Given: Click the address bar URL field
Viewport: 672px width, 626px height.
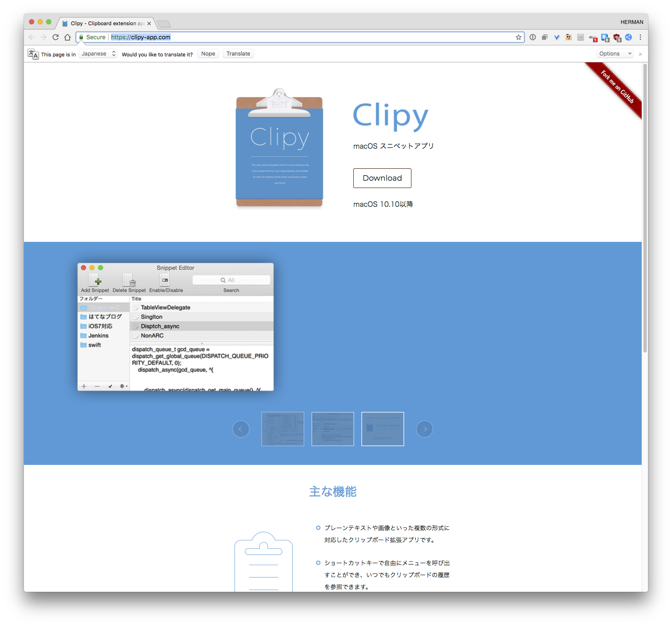Looking at the screenshot, I should point(299,37).
